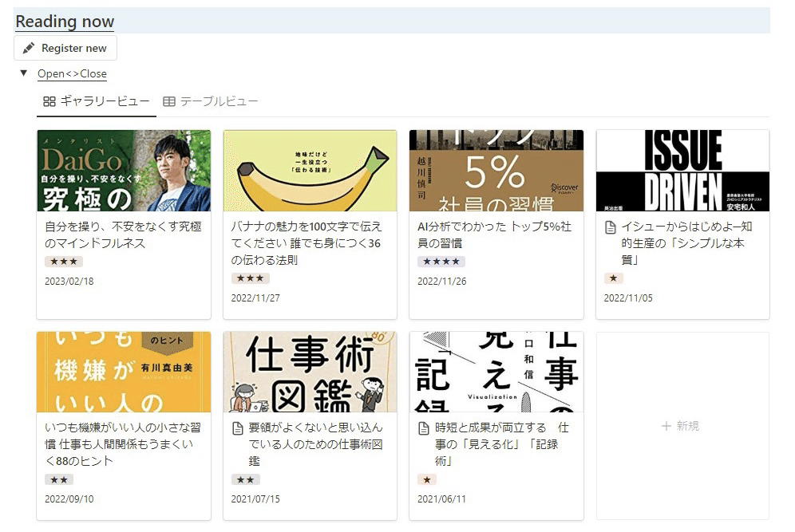Click the table icon next to テーブルビュー
This screenshot has height=532, width=795.
[x=169, y=102]
